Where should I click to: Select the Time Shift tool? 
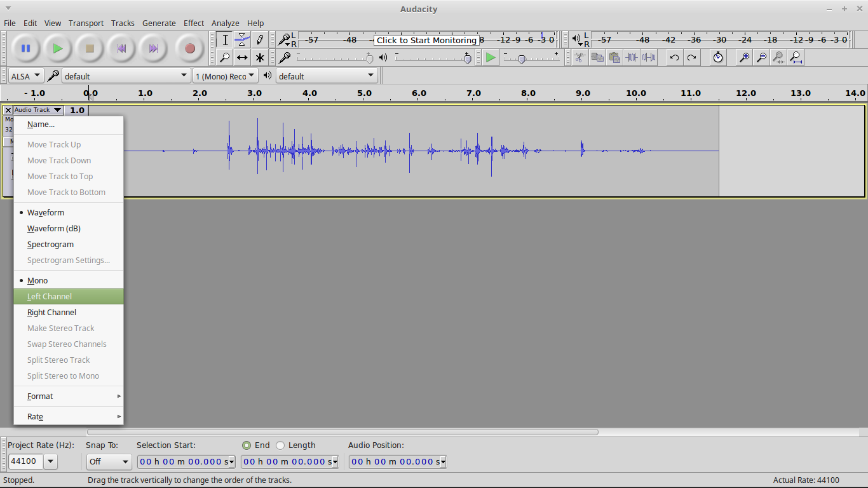click(242, 57)
